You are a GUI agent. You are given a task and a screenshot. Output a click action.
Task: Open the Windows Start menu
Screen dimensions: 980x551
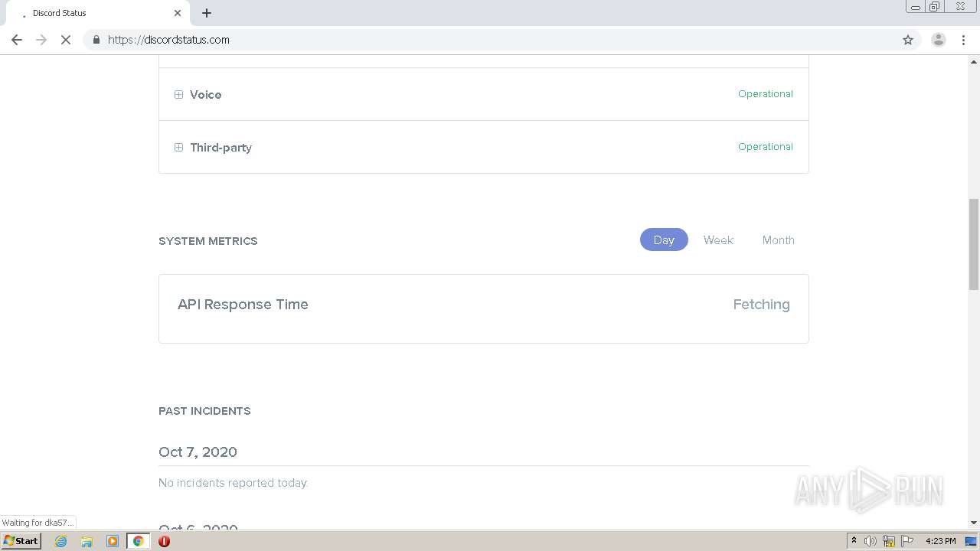[x=21, y=541]
